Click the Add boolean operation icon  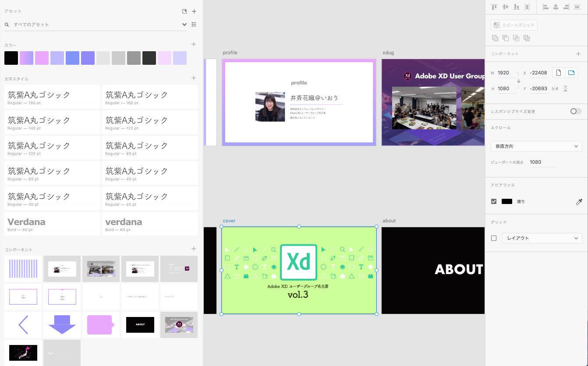pyautogui.click(x=495, y=38)
